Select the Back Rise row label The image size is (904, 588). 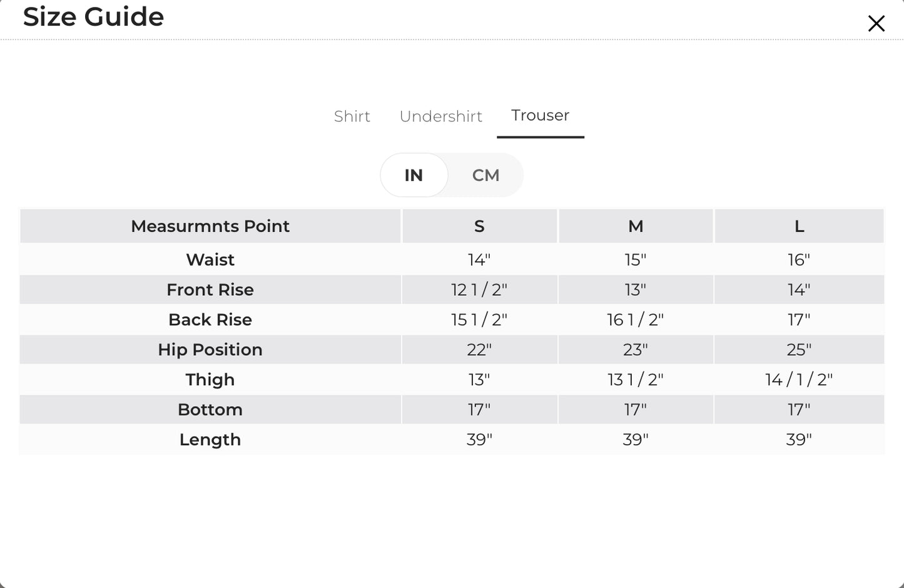pos(210,320)
